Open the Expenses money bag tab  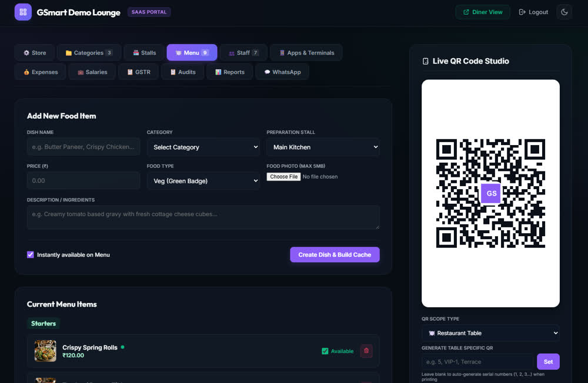[x=41, y=72]
